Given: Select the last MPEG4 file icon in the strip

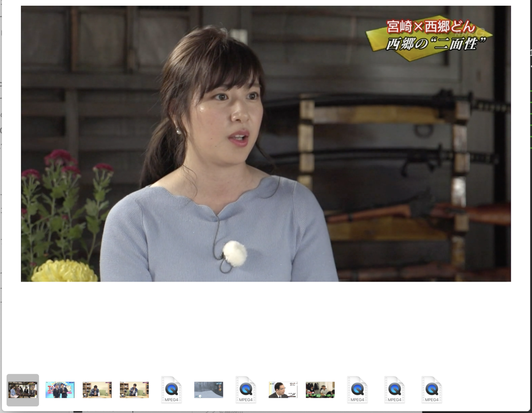Looking at the screenshot, I should tap(432, 389).
